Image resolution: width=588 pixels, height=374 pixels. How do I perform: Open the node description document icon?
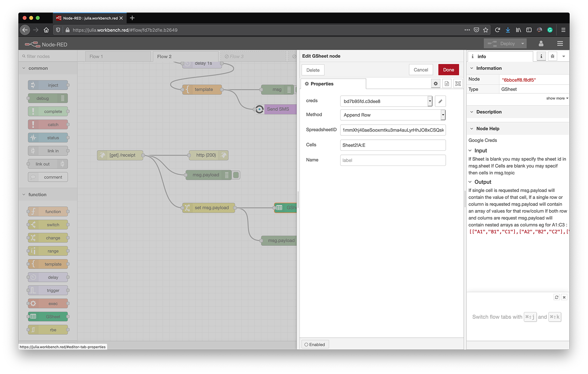coord(447,84)
